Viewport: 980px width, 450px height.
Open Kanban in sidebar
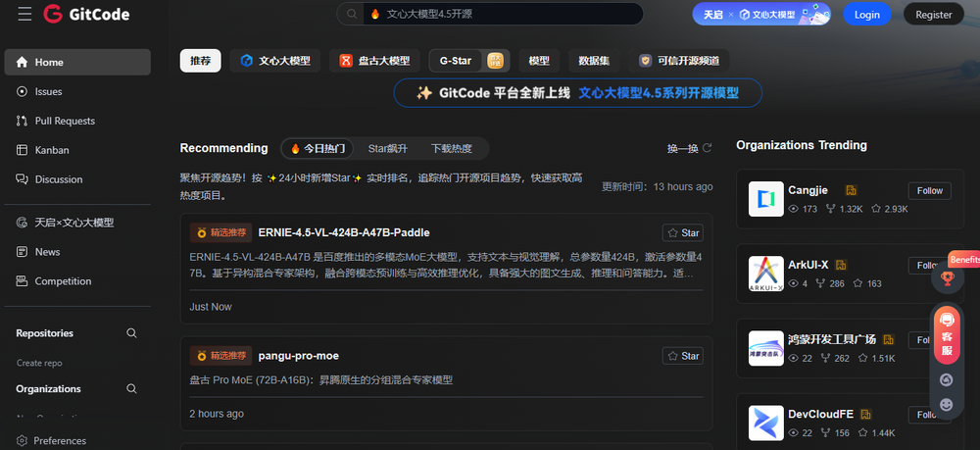tap(77, 150)
